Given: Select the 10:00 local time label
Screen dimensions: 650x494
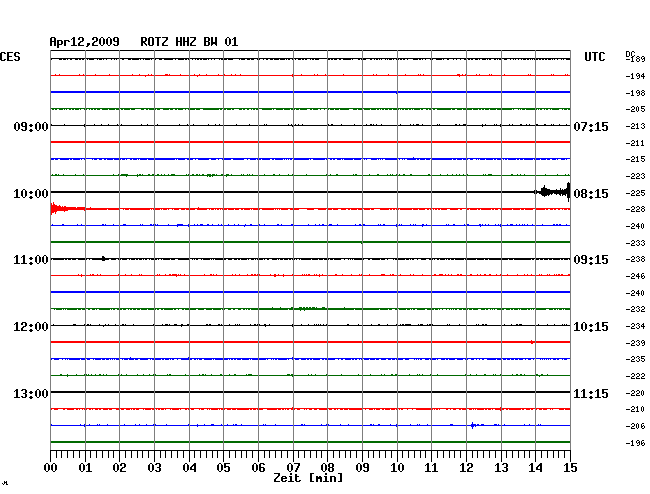Looking at the screenshot, I should 31,194.
